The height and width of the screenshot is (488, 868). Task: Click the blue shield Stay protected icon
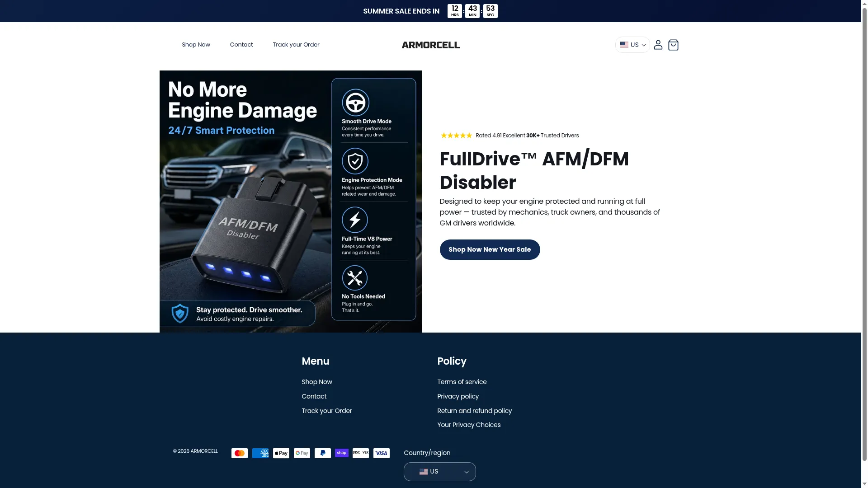180,314
